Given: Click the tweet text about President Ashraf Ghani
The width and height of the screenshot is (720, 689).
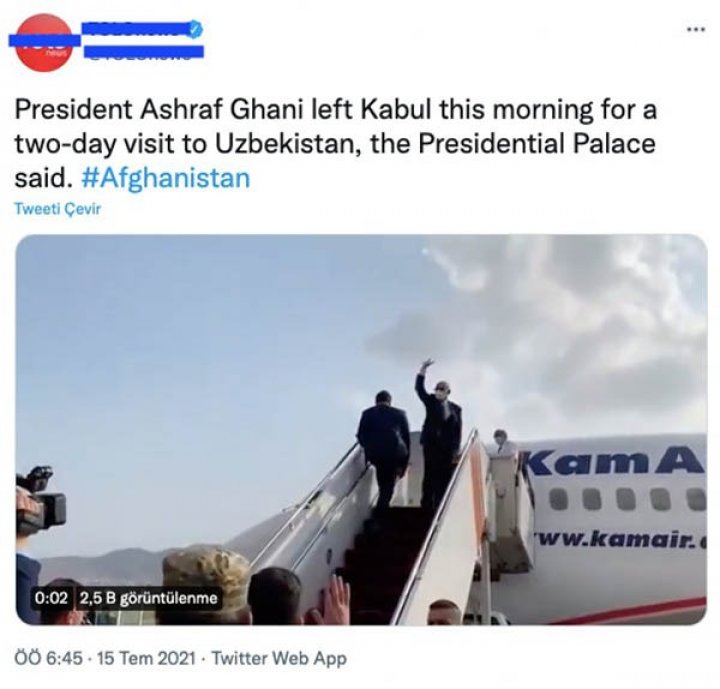Looking at the screenshot, I should [336, 144].
